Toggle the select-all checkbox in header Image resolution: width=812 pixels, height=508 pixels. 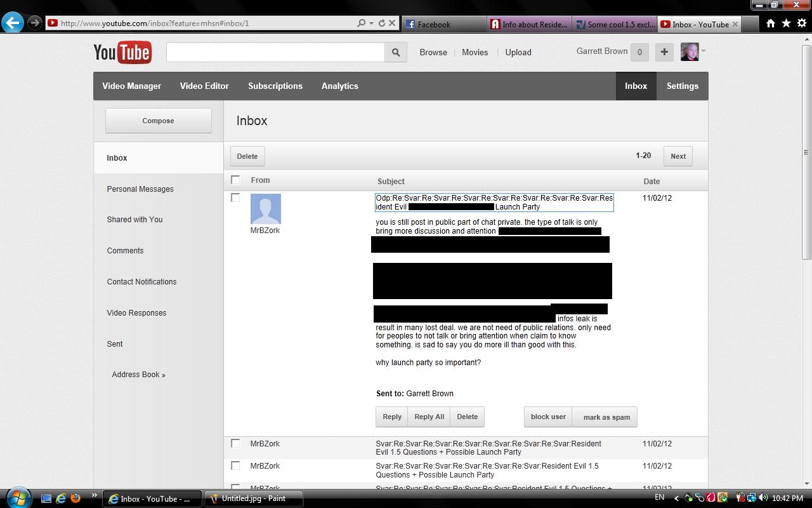point(235,180)
